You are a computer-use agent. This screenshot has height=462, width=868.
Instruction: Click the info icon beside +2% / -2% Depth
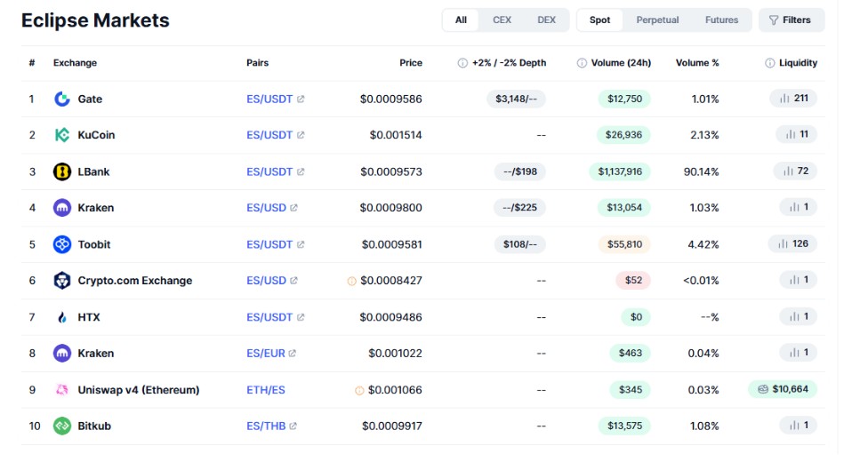462,63
